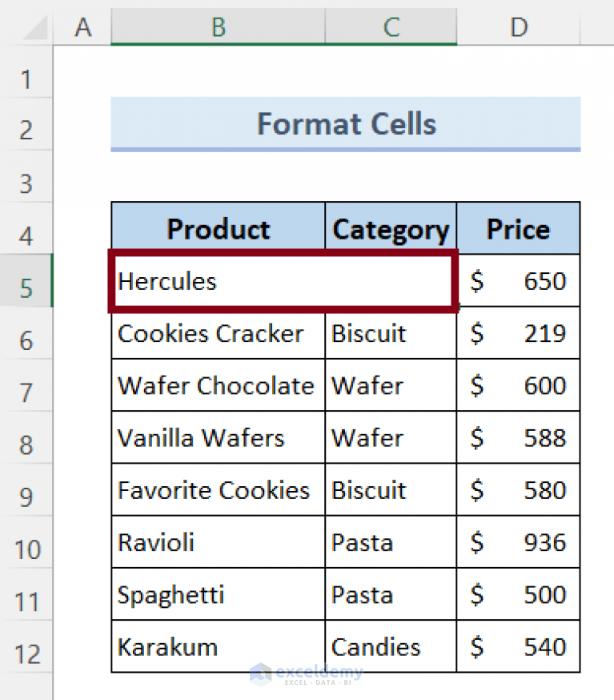Select column header A
This screenshot has height=700, width=614.
click(x=82, y=26)
